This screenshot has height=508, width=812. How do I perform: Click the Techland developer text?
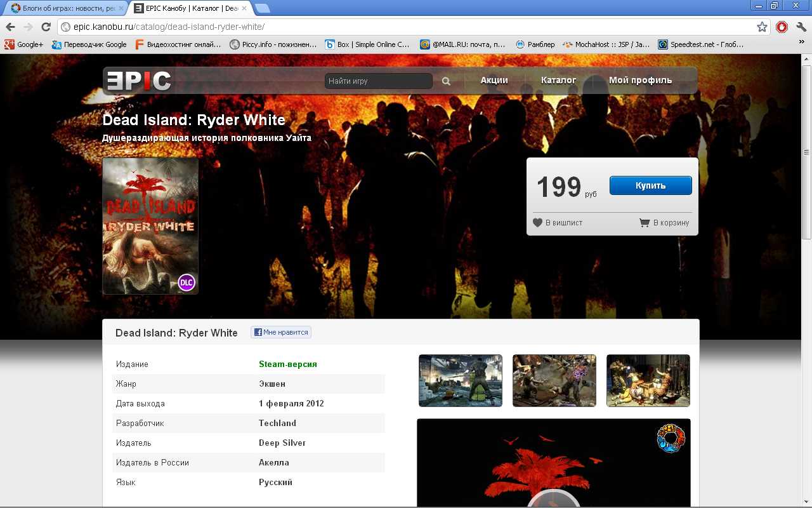pos(277,423)
